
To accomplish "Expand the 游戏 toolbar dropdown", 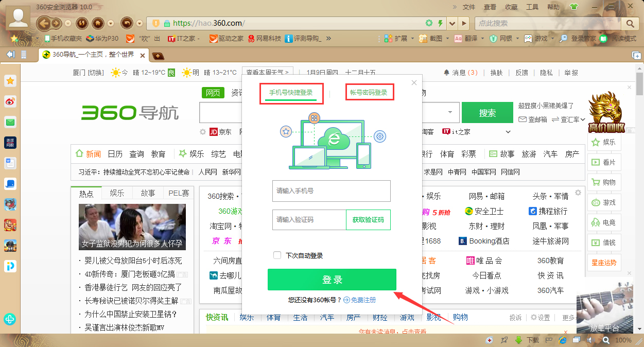I will point(552,39).
